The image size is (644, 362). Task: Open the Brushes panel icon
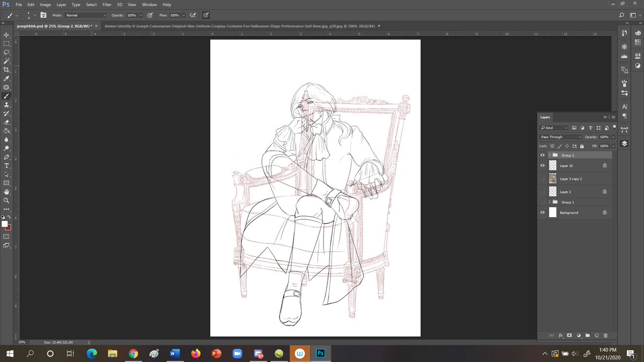pyautogui.click(x=624, y=83)
